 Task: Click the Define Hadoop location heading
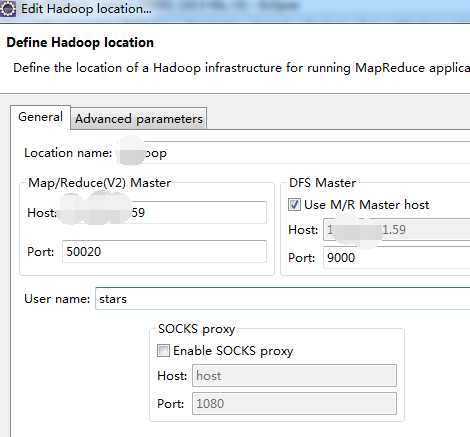pyautogui.click(x=80, y=42)
